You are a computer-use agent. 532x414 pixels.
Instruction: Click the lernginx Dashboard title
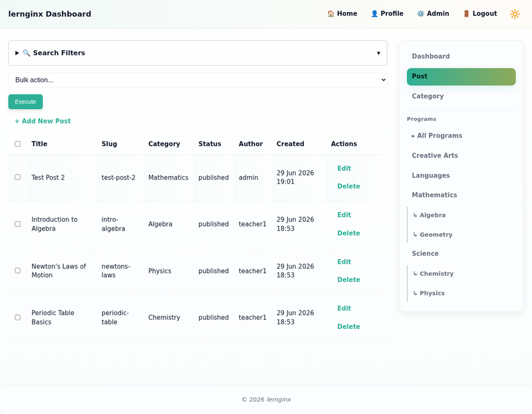coord(49,14)
